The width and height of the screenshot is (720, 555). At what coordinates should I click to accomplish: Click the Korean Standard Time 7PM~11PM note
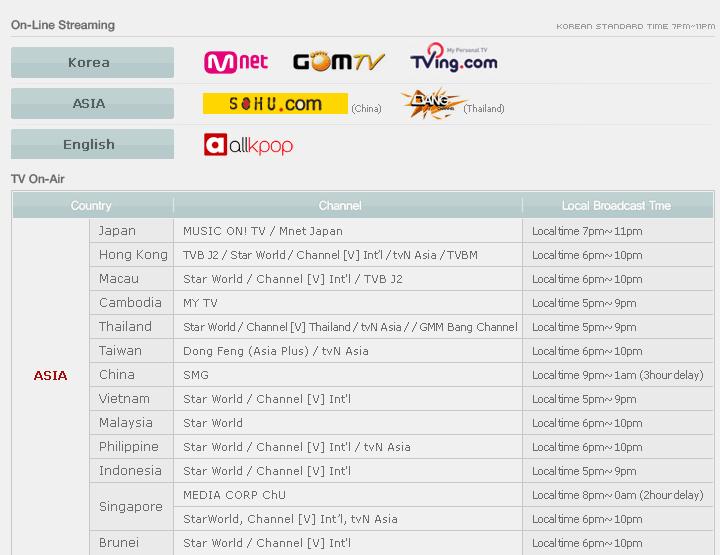pos(636,27)
